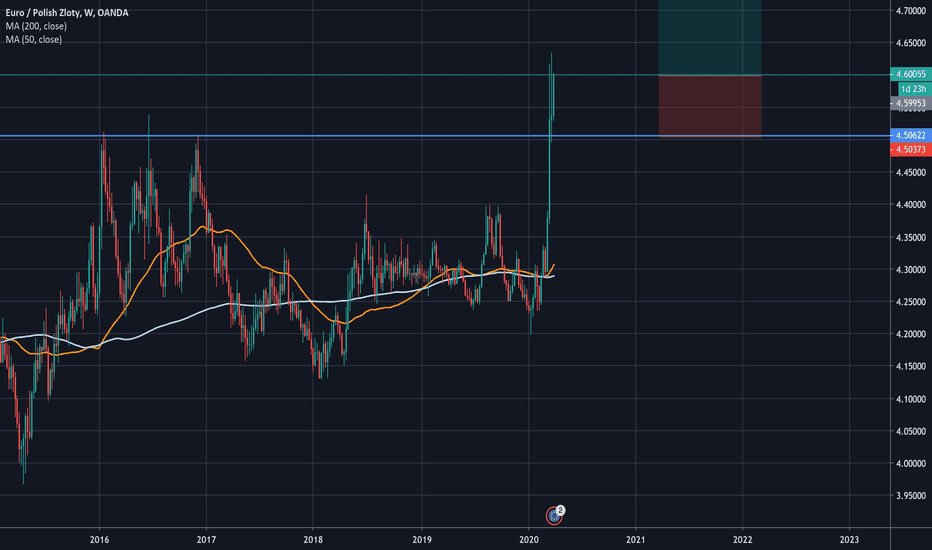
Task: Click the 1d 23h countdown label
Action: point(914,89)
